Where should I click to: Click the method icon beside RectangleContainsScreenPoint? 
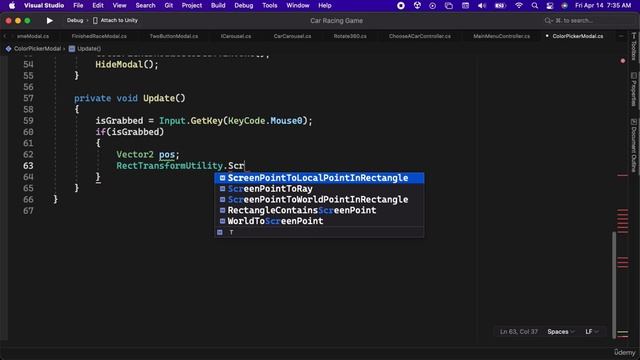click(x=222, y=210)
